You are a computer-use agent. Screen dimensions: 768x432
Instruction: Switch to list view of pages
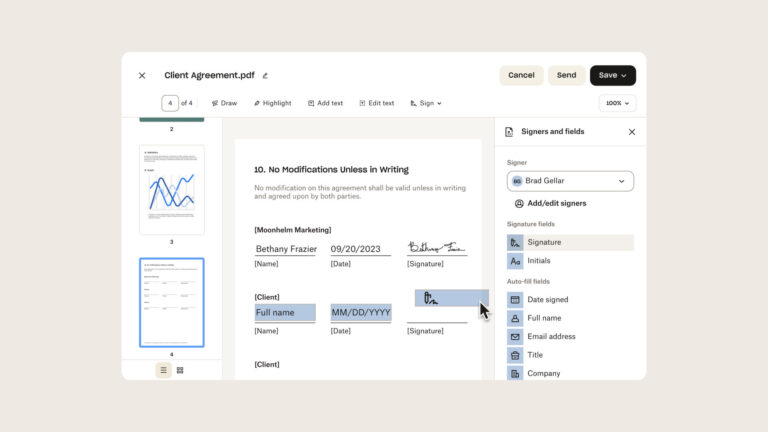(163, 370)
